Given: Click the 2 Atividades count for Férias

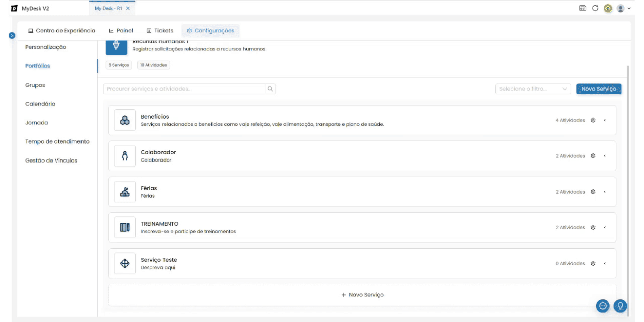Looking at the screenshot, I should click(x=571, y=192).
